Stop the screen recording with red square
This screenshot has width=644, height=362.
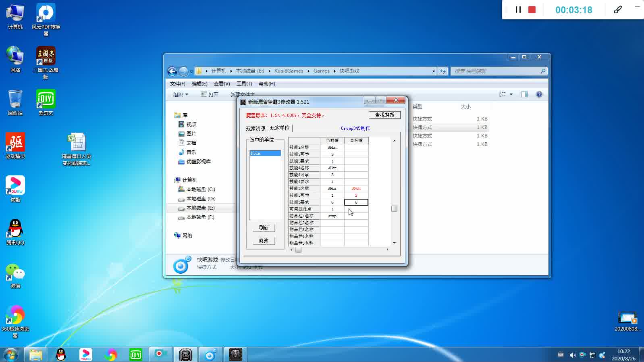(532, 10)
